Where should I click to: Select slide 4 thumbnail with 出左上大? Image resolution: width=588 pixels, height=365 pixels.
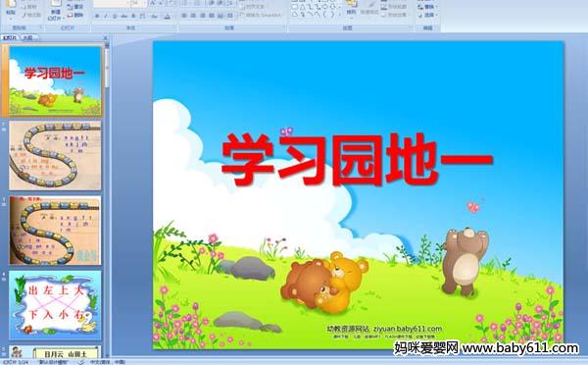click(55, 305)
